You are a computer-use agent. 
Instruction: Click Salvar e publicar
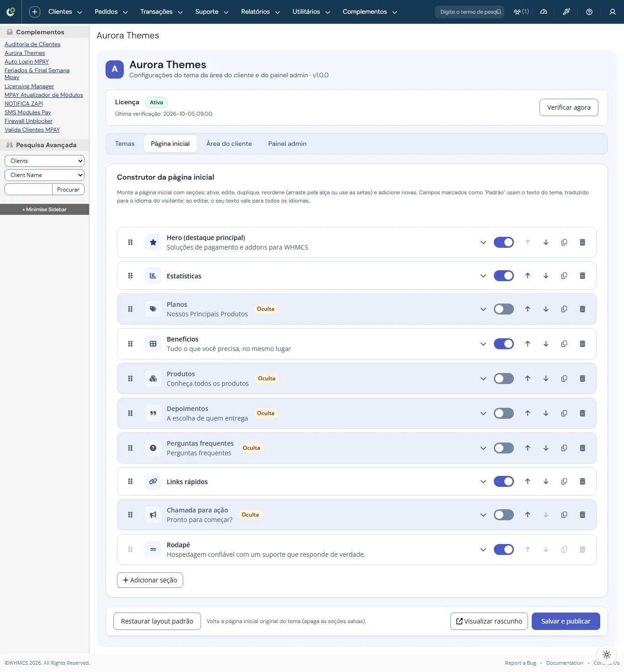[x=566, y=621]
